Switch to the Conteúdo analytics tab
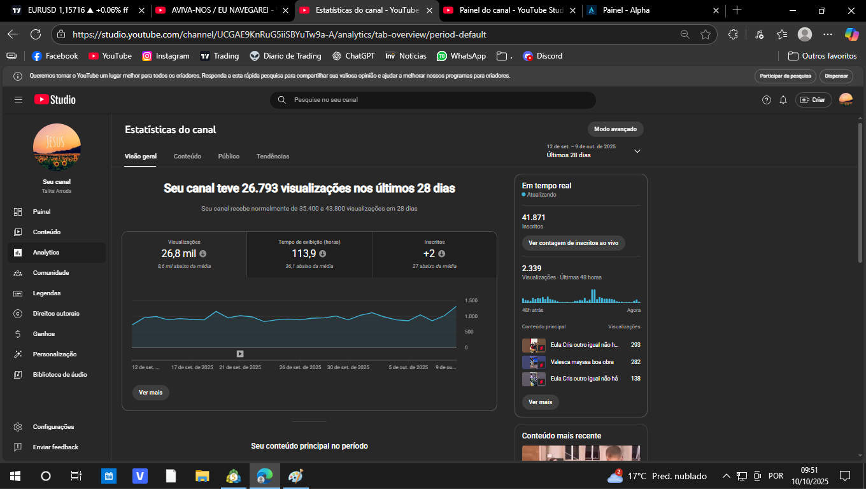Image resolution: width=866 pixels, height=504 pixels. click(187, 157)
